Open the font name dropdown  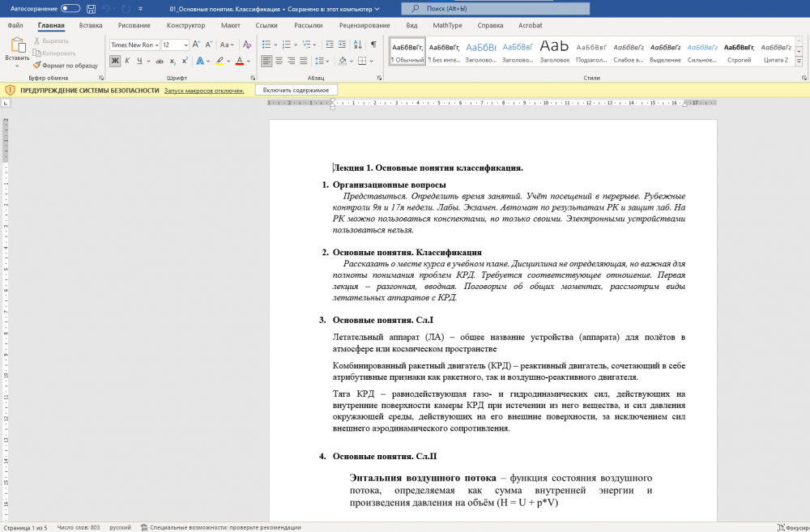156,45
